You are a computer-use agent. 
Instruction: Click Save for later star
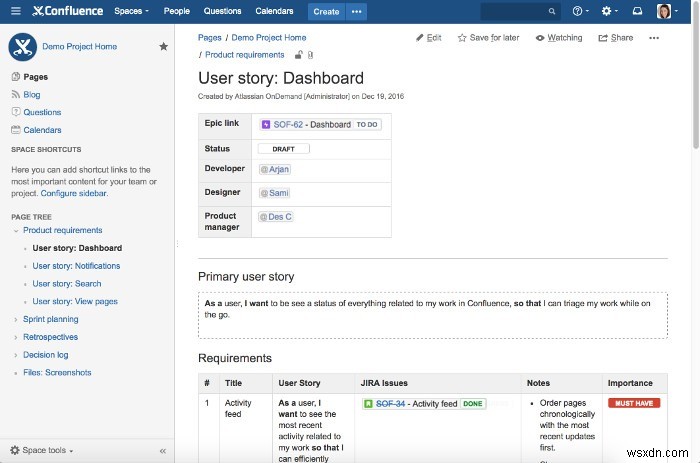click(x=488, y=38)
